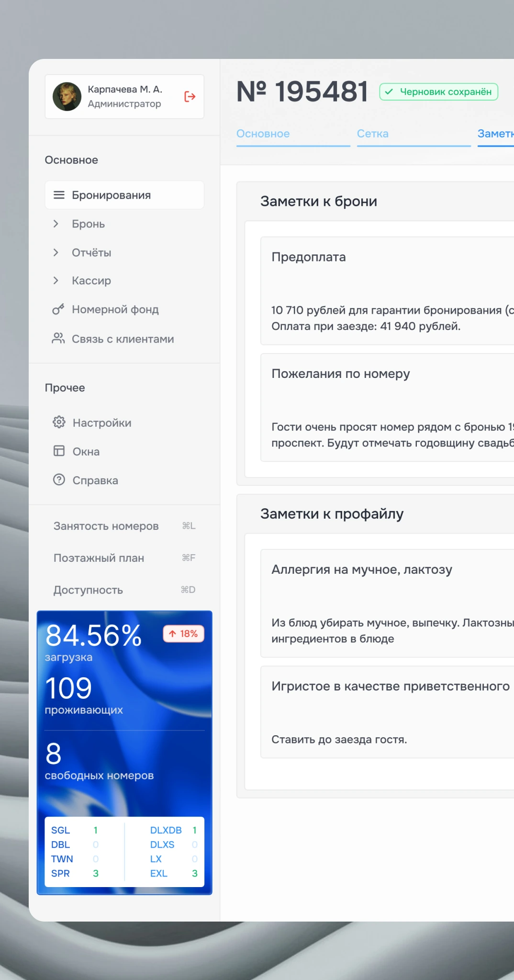The image size is (514, 980).
Task: Expand the Отчёты section chevron
Action: (x=56, y=252)
